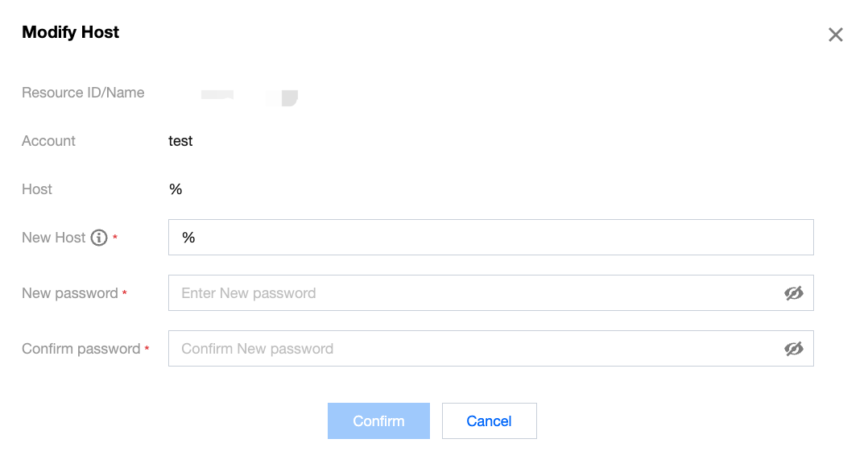The height and width of the screenshot is (464, 868).
Task: Click the New Host label text
Action: coord(53,238)
